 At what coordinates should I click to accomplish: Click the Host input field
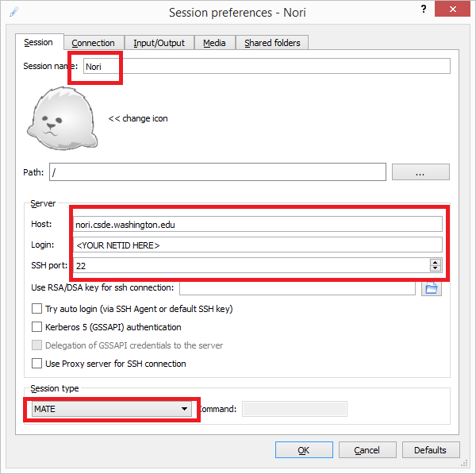257,225
